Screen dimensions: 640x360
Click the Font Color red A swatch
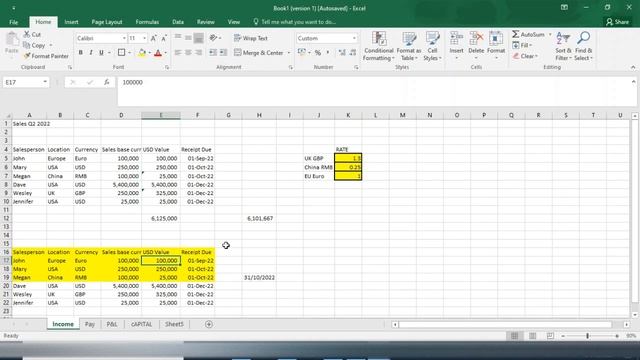158,53
